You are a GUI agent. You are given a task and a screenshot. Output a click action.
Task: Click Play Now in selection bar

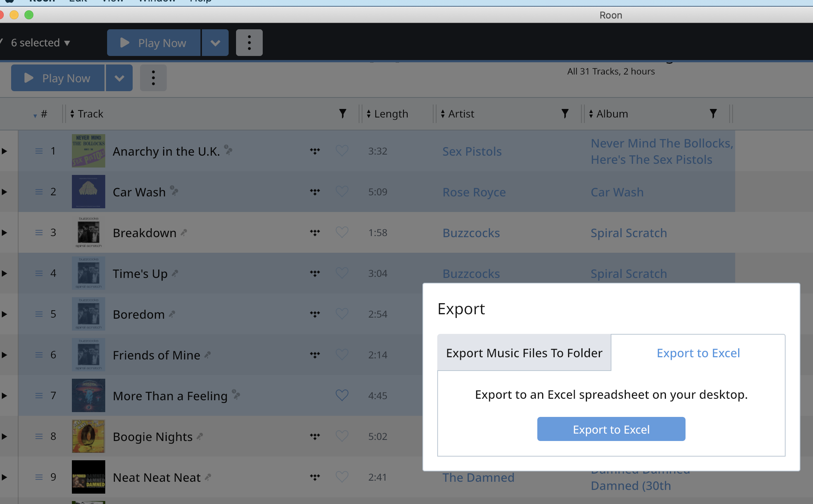point(154,43)
